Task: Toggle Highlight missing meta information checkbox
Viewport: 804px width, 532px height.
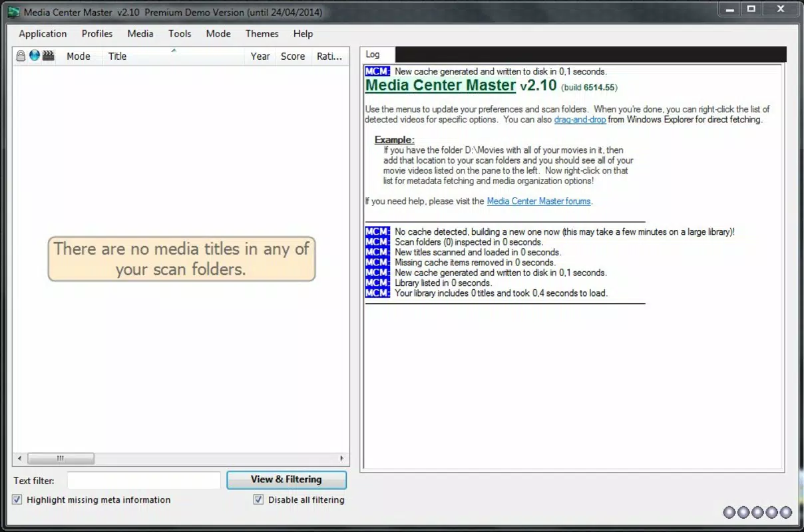Action: [x=17, y=499]
